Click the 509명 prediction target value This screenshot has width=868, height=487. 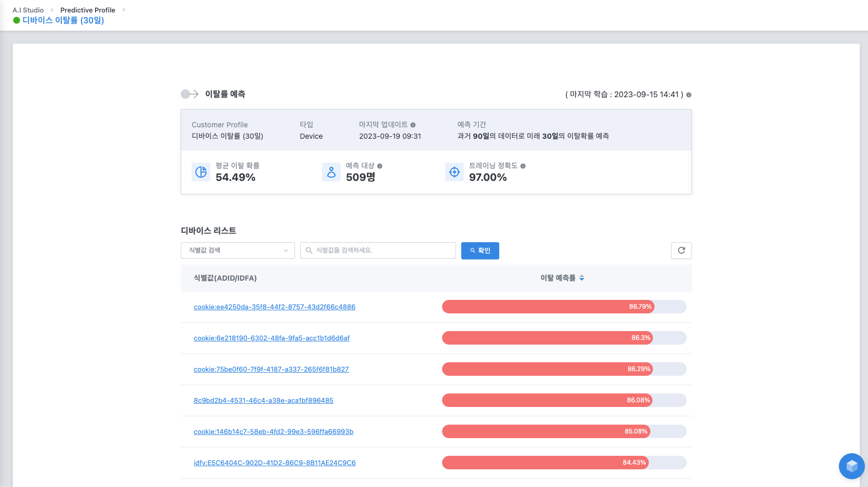[x=360, y=177]
